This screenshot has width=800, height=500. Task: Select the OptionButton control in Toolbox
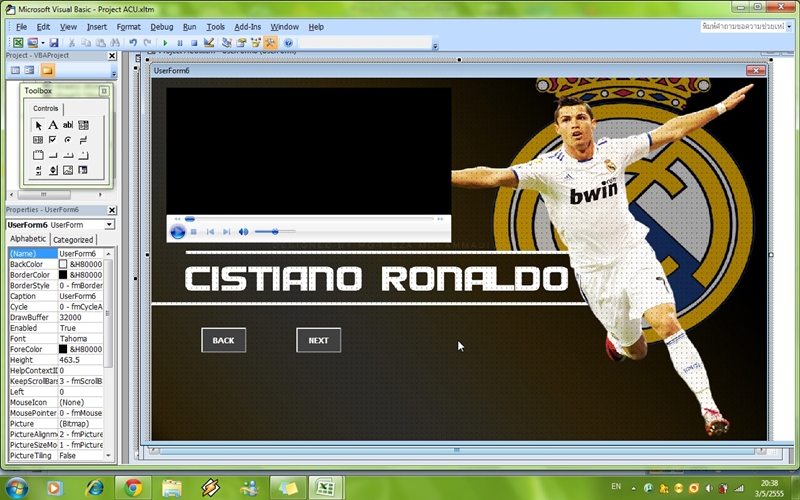(68, 140)
